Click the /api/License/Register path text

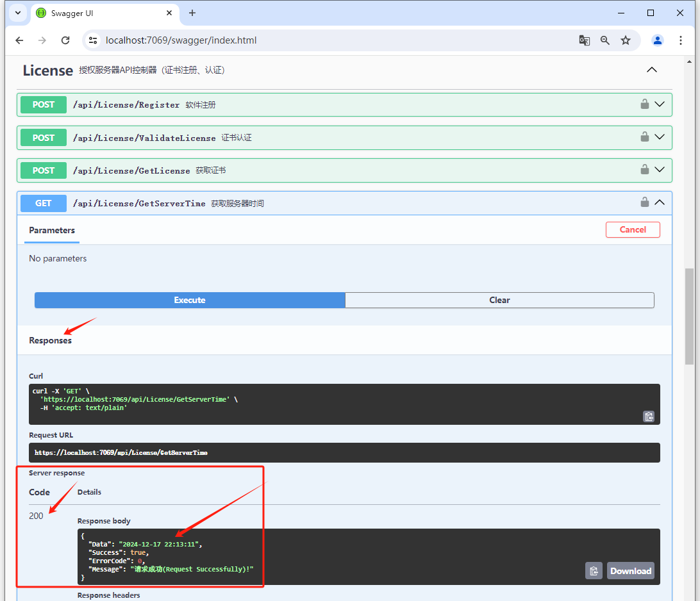tap(126, 105)
